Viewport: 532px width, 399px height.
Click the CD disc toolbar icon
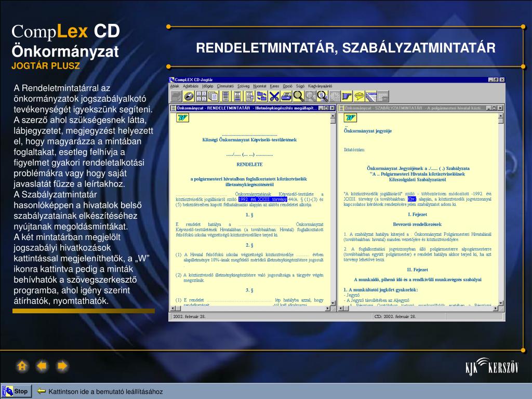point(189,96)
